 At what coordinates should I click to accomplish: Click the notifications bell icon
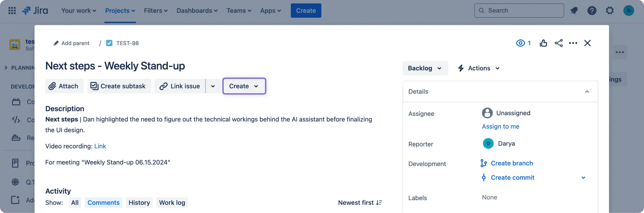click(x=574, y=10)
